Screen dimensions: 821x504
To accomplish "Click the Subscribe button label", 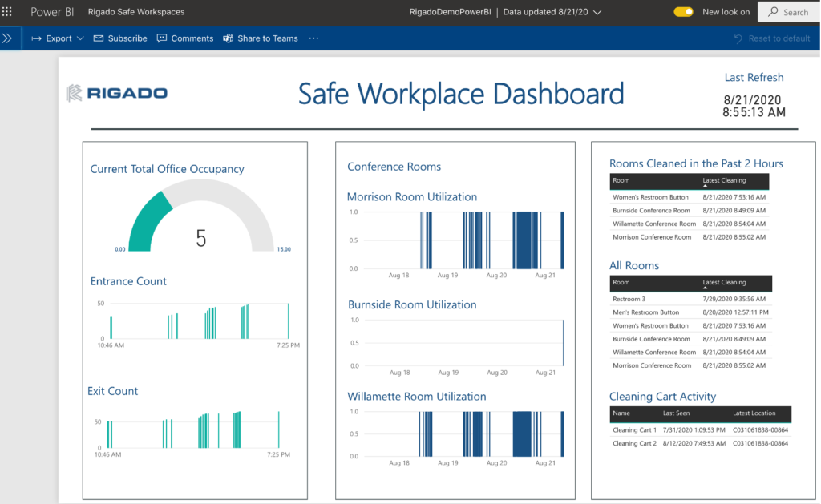I will pyautogui.click(x=127, y=38).
